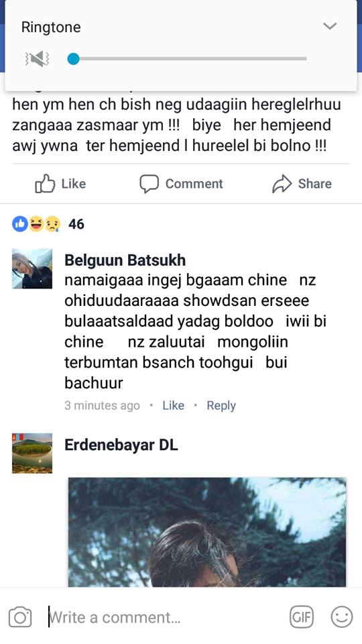View Belguun Batsukh's profile picture
This screenshot has width=362, height=644.
pyautogui.click(x=32, y=268)
